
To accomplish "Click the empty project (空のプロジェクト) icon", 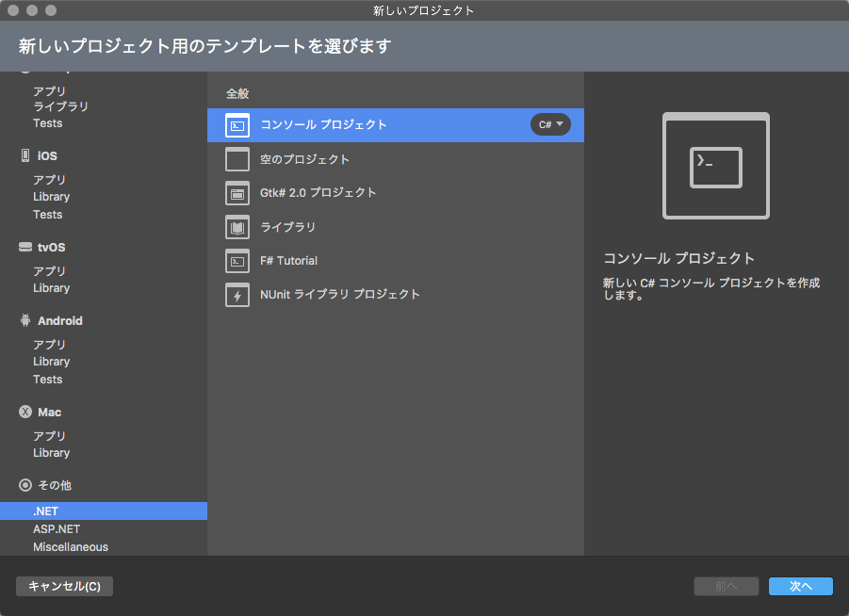I will pos(237,159).
